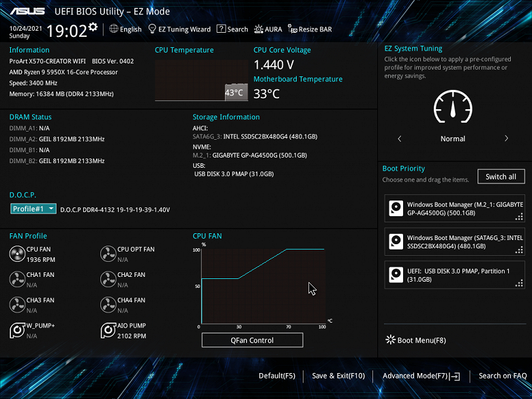Image resolution: width=532 pixels, height=399 pixels.
Task: Click the 1936 RPM CPU fan speed
Action: point(41,260)
